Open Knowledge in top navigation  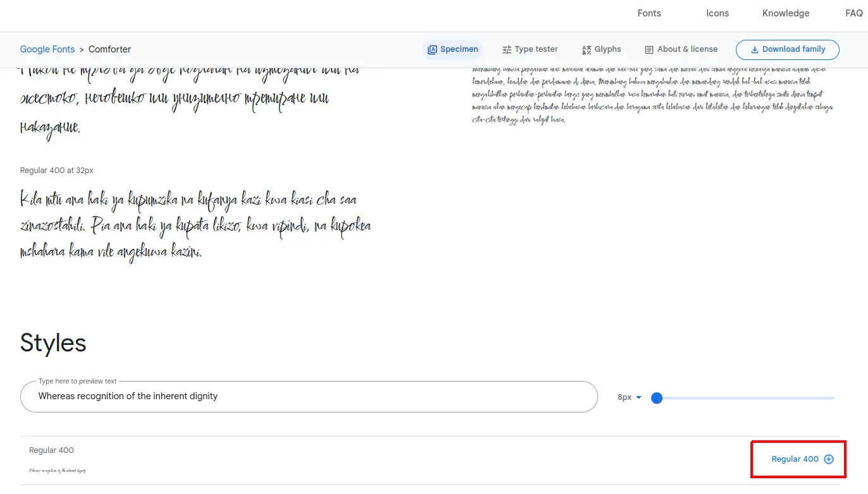coord(786,13)
